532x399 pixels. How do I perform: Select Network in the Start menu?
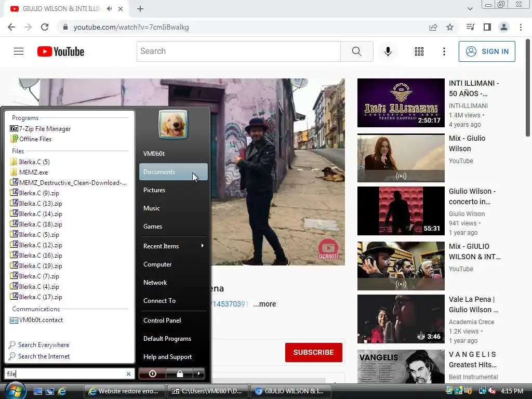tap(174, 282)
